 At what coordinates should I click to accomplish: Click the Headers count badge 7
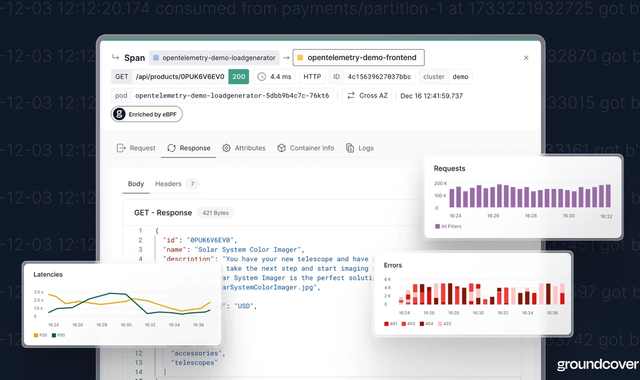click(x=192, y=184)
